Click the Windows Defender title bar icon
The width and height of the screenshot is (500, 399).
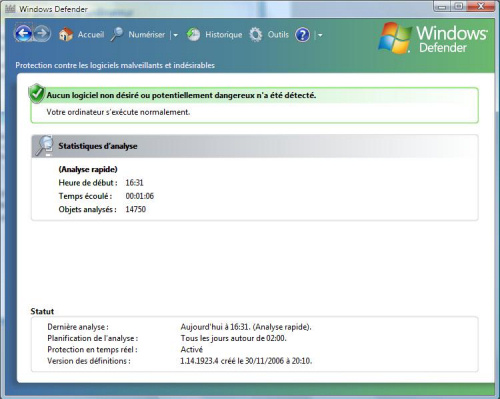tap(10, 9)
